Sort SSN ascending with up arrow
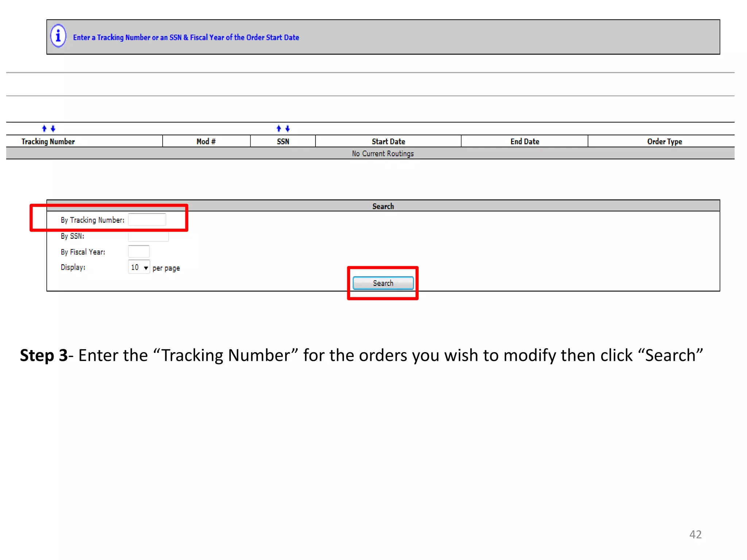This screenshot has width=747, height=560. (279, 128)
